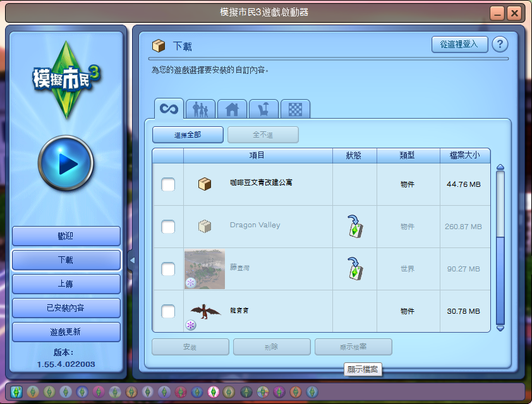Select the all-content infinity tab

point(169,109)
